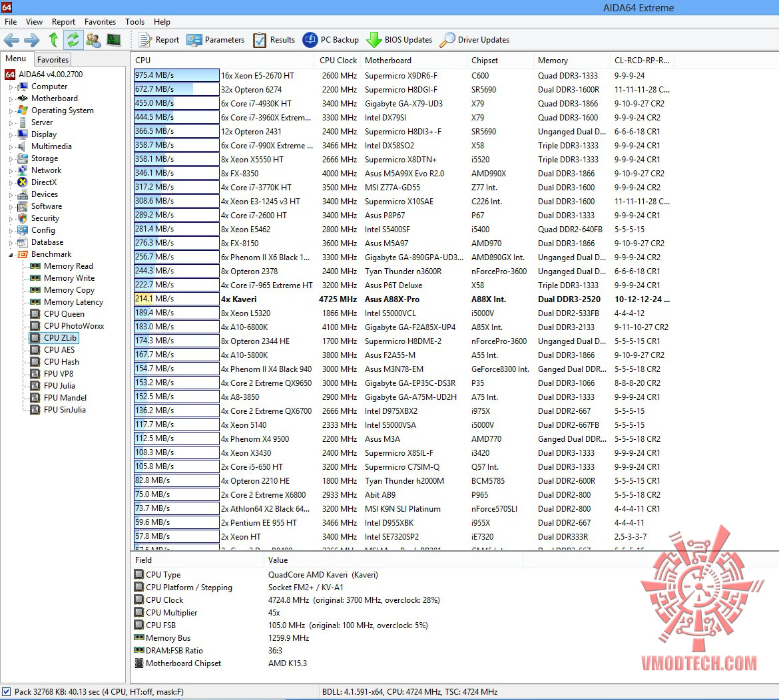Open FPU VP8 benchmark
This screenshot has width=779, height=700.
click(52, 374)
